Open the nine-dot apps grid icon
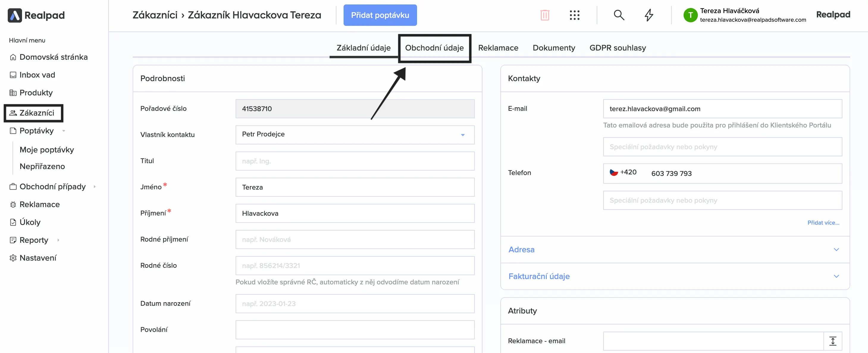 pos(574,15)
